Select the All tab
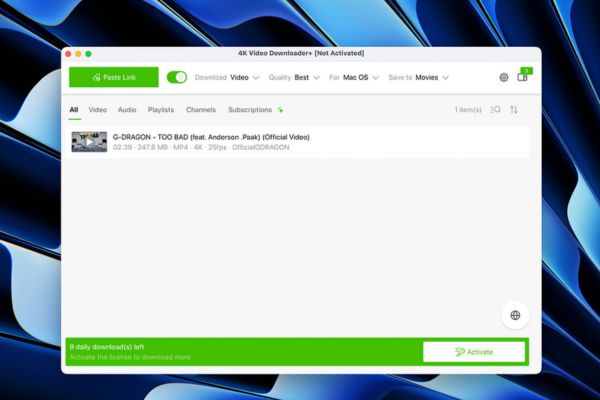Image resolution: width=600 pixels, height=400 pixels. (74, 110)
